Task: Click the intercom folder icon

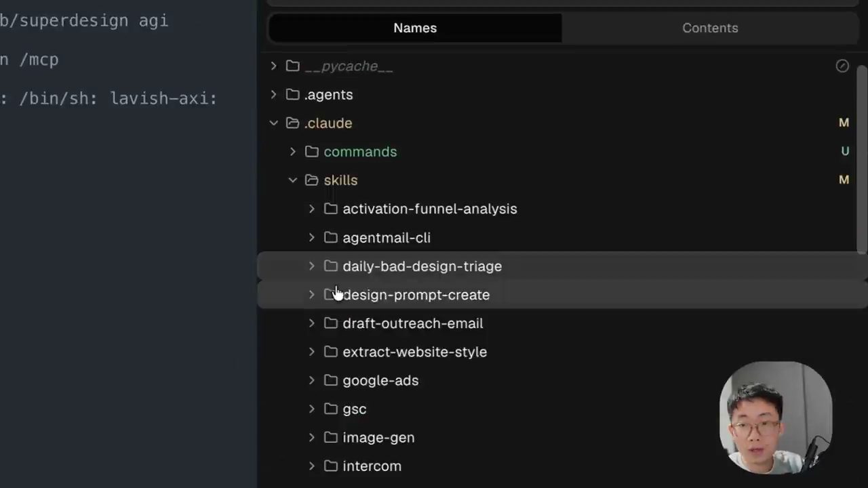Action: [330, 466]
